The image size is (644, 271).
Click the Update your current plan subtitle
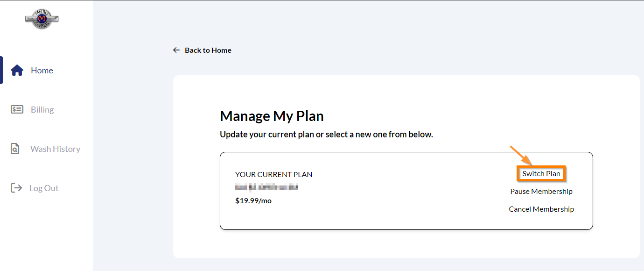coord(326,135)
